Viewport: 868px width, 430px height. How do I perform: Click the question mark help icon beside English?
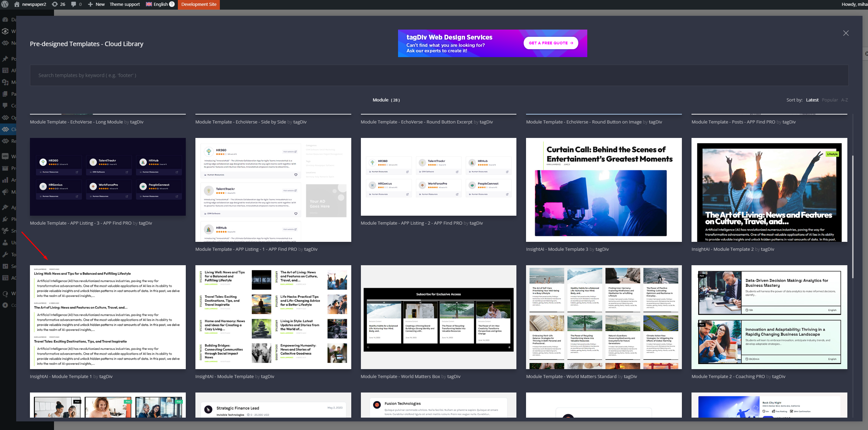point(172,4)
